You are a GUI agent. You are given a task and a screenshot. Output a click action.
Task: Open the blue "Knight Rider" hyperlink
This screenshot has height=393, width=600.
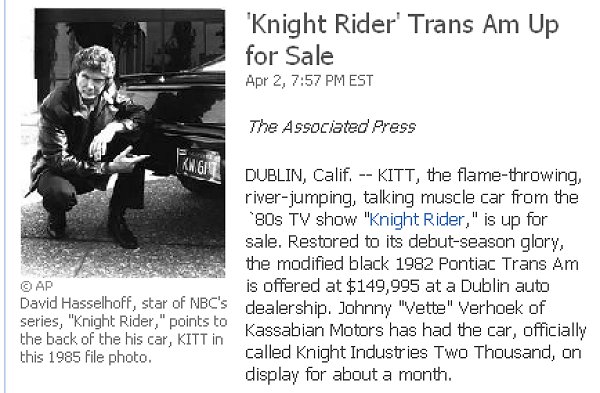(417, 220)
